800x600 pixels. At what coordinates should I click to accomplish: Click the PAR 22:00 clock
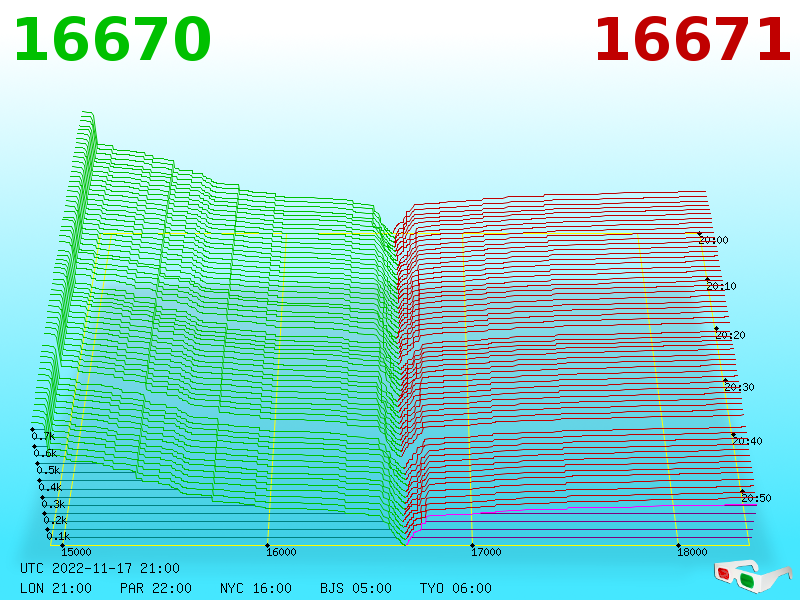[x=156, y=588]
